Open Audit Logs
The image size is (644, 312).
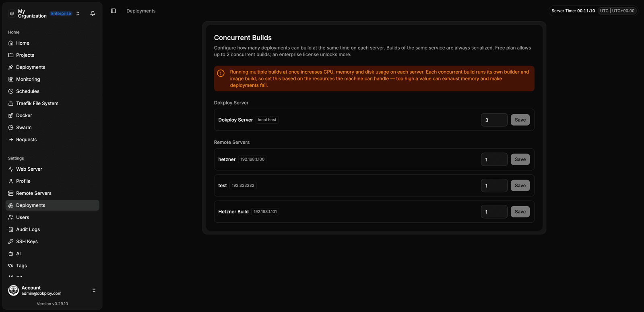[52, 229]
